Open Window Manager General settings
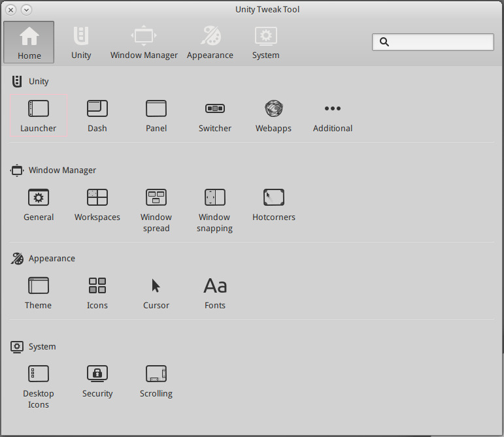The image size is (504, 437). click(x=39, y=198)
